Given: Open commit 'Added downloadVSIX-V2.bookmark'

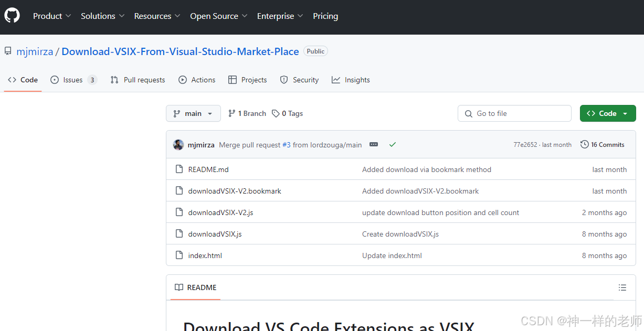Looking at the screenshot, I should point(420,191).
